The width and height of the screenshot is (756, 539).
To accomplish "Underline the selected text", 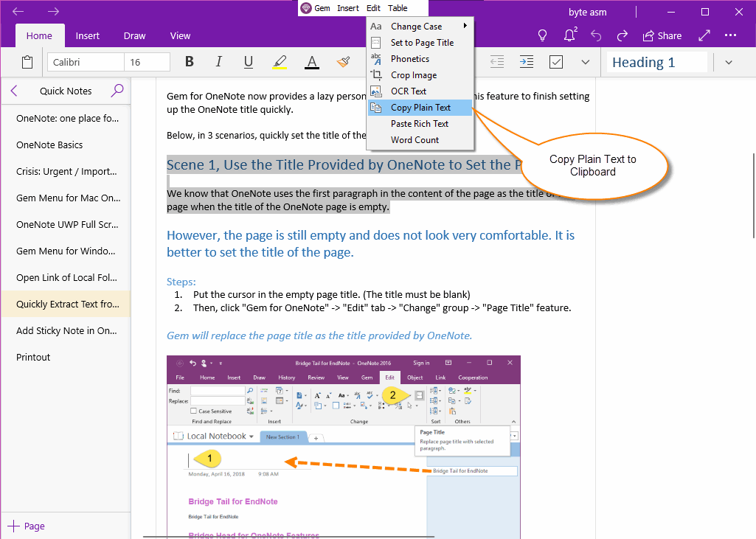I will tap(249, 62).
